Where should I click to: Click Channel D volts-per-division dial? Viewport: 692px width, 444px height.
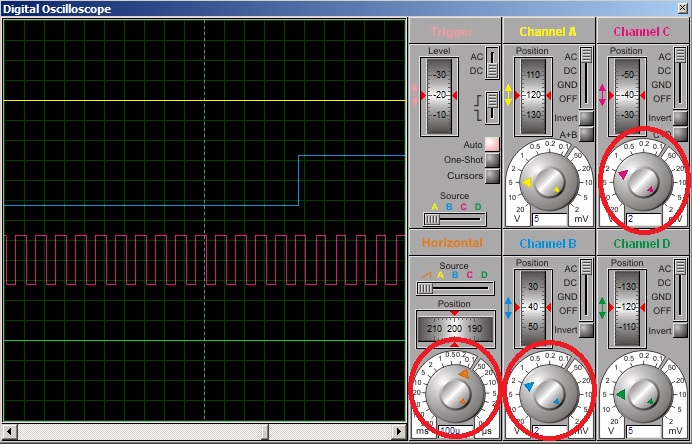pos(643,394)
